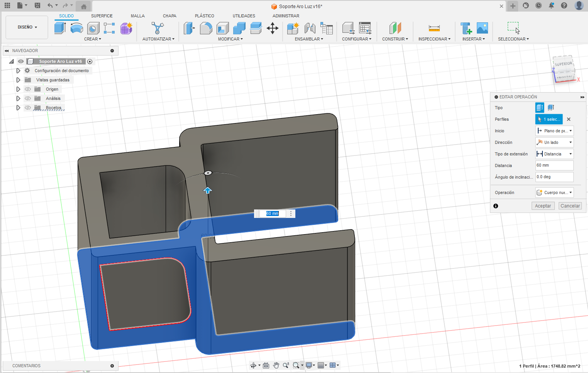This screenshot has width=588, height=373.
Task: Select the Pan hand tool
Action: click(276, 365)
